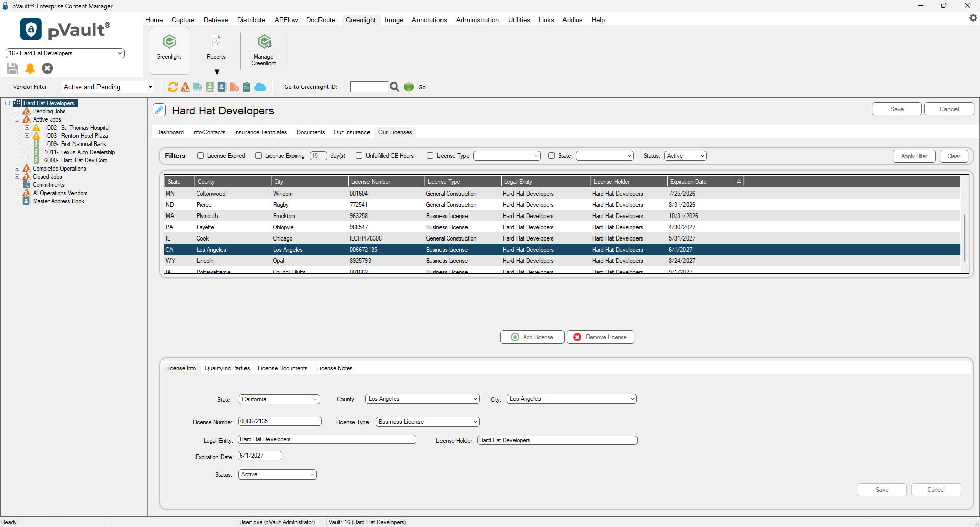Switch to the Qualifying Parties tab
This screenshot has width=980, height=527.
point(227,368)
